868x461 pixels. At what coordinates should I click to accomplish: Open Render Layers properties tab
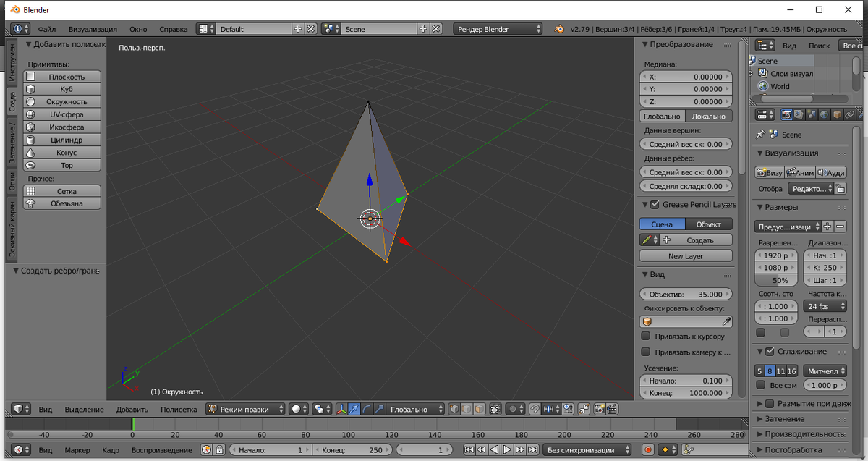[799, 114]
